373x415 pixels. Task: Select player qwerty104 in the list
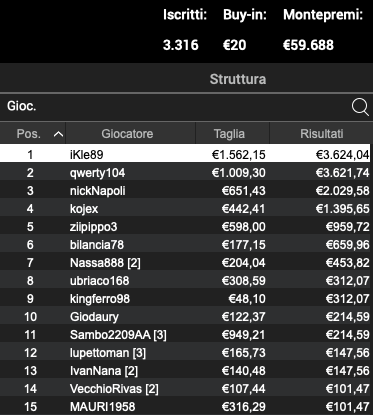(x=186, y=172)
